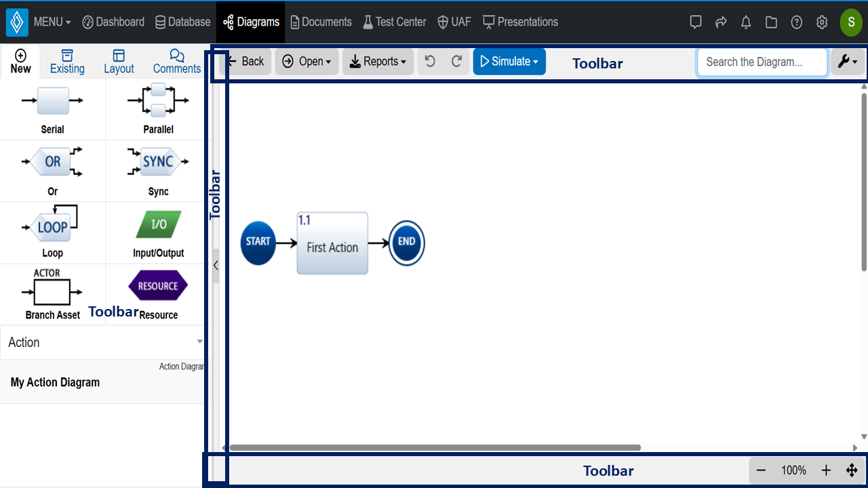The image size is (868, 488).
Task: Select the SYNC construct icon
Action: pos(158,161)
